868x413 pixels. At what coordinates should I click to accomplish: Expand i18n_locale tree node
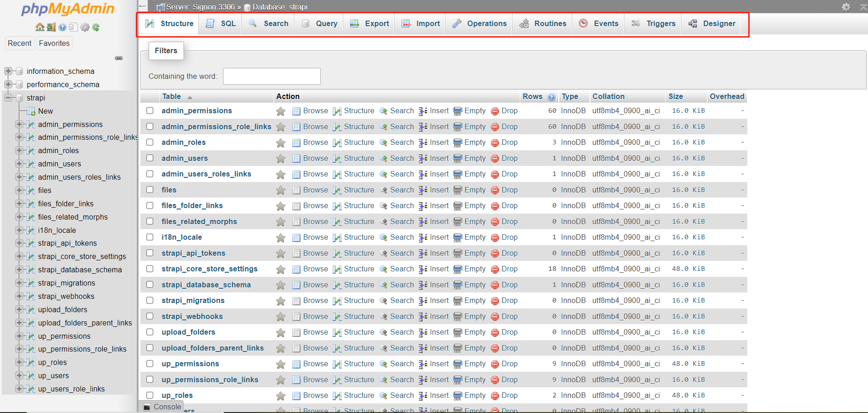19,230
